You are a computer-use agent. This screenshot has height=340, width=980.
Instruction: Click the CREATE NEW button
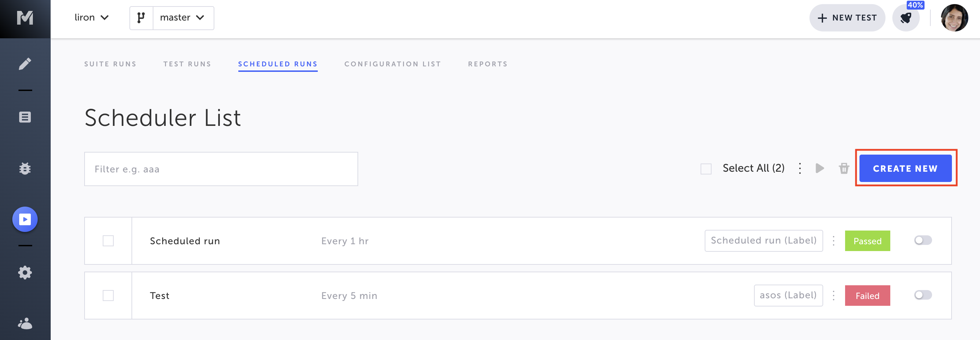pos(905,168)
